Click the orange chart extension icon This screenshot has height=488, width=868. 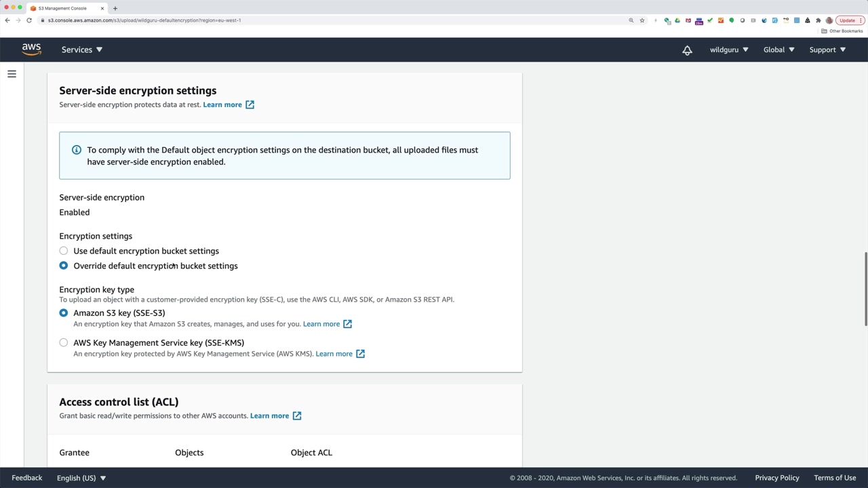(x=721, y=20)
